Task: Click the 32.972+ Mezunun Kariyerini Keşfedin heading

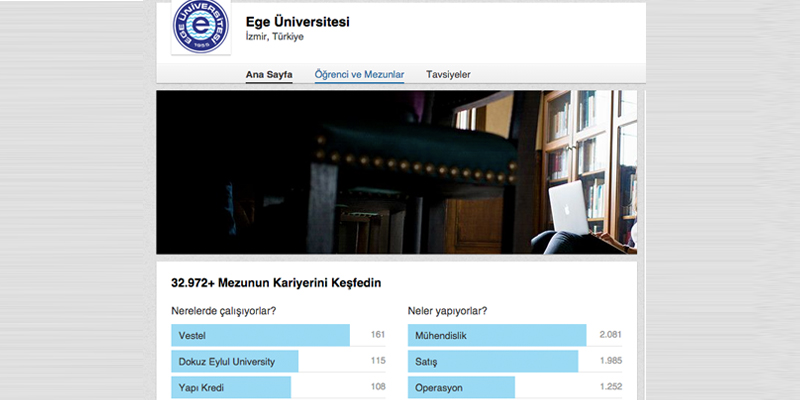Action: pyautogui.click(x=276, y=283)
